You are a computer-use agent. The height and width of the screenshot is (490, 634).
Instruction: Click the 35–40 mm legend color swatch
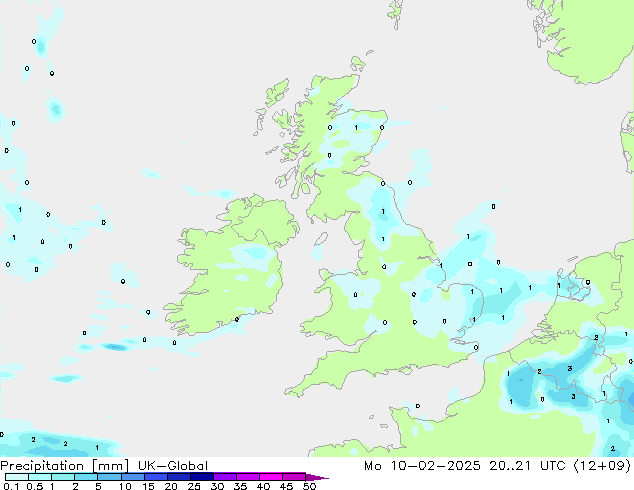[x=247, y=477]
